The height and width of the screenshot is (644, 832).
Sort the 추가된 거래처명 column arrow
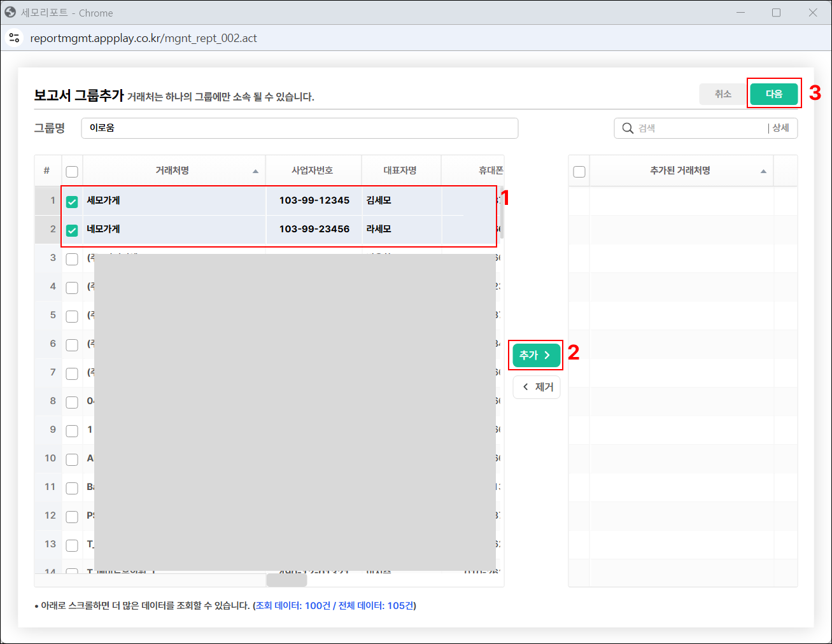763,171
